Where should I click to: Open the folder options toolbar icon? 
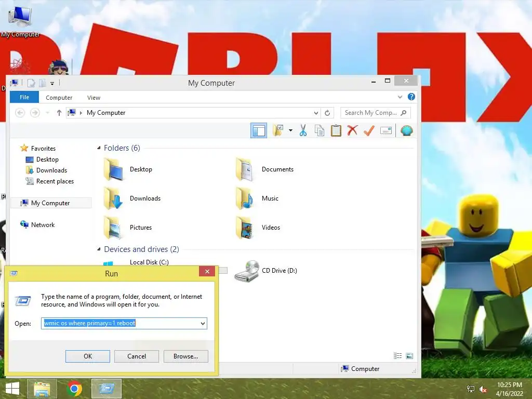(x=278, y=130)
